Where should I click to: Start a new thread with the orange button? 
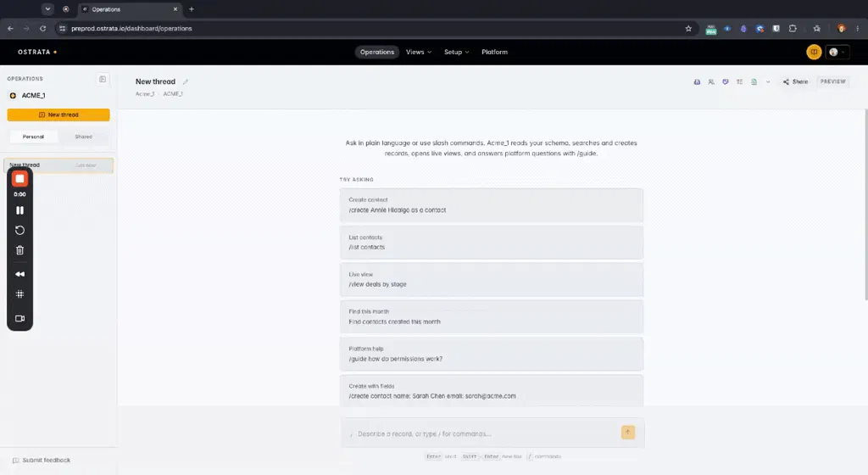(x=58, y=115)
